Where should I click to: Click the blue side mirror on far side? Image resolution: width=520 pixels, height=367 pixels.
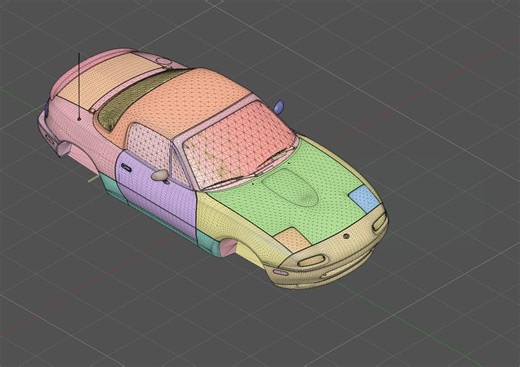click(279, 107)
